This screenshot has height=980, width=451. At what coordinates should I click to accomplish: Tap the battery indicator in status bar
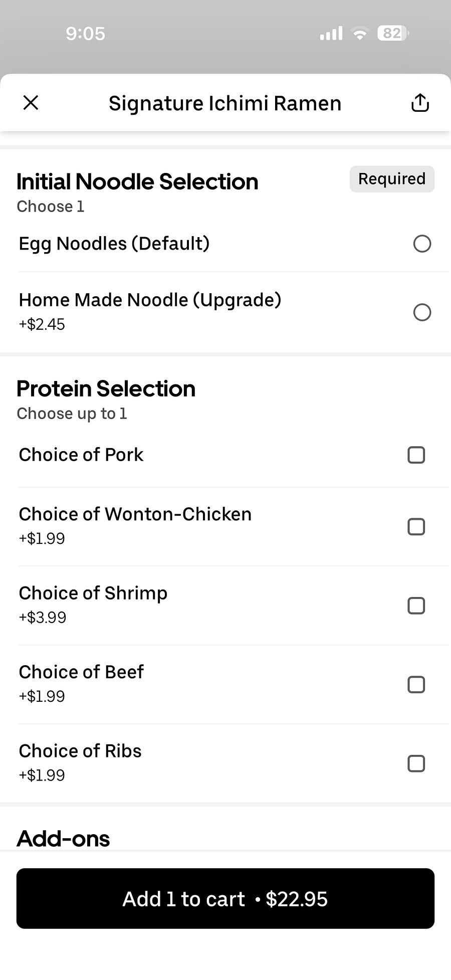[x=393, y=34]
